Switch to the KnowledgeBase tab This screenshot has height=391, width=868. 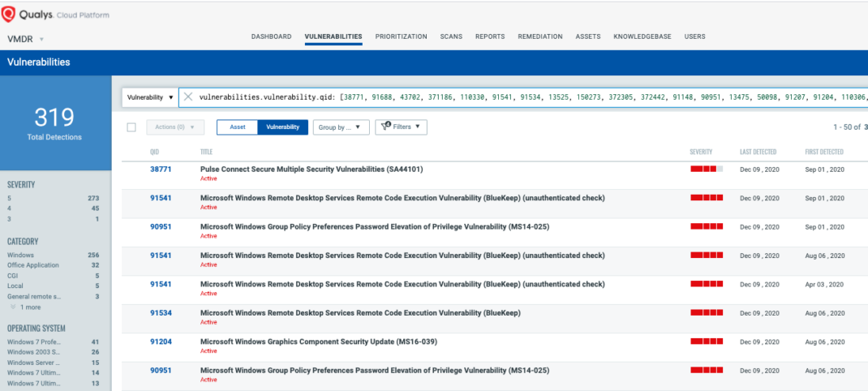click(x=642, y=37)
